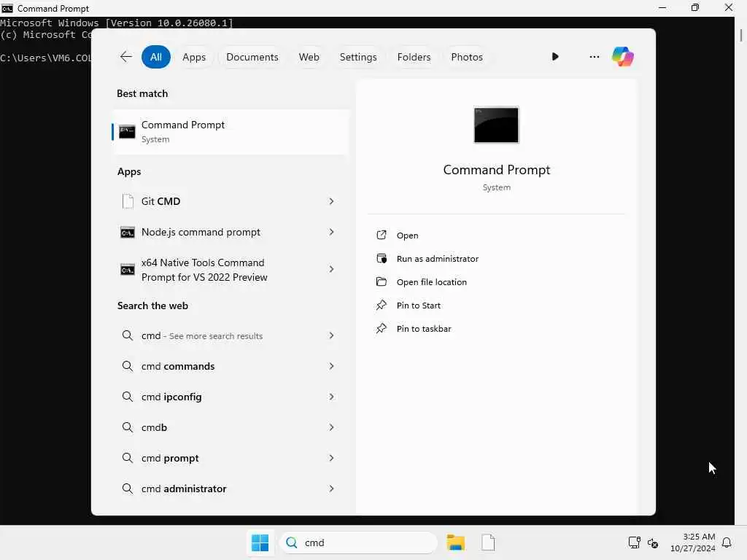Click the Pin to Start pin icon
This screenshot has height=560, width=747.
coord(381,305)
